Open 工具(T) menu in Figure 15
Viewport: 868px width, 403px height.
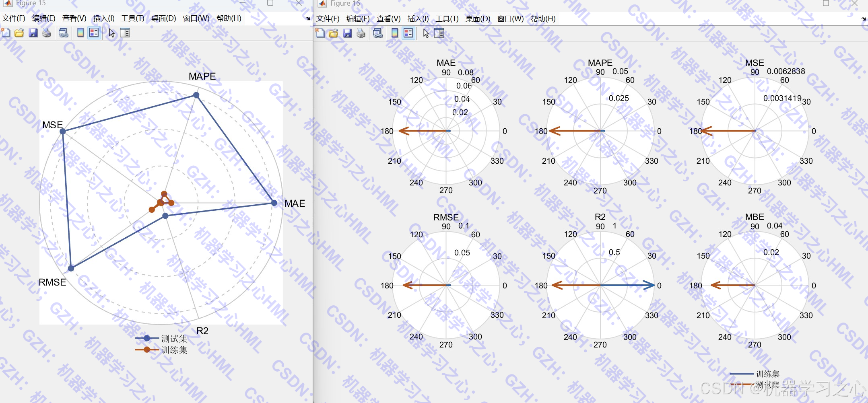133,18
